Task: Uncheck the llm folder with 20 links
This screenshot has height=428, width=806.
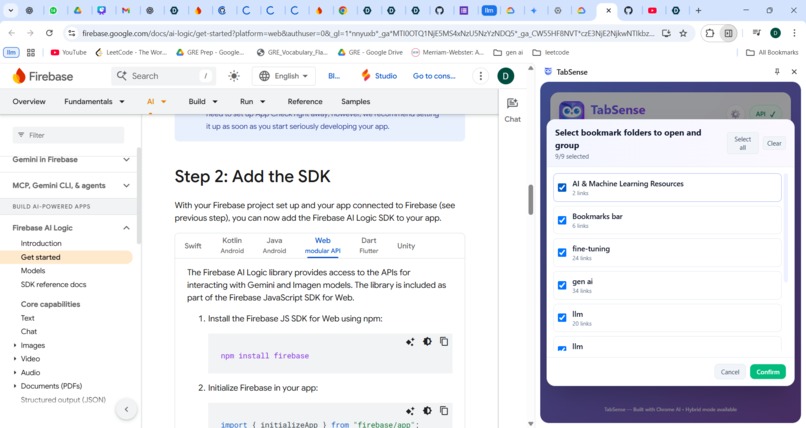Action: (x=562, y=318)
